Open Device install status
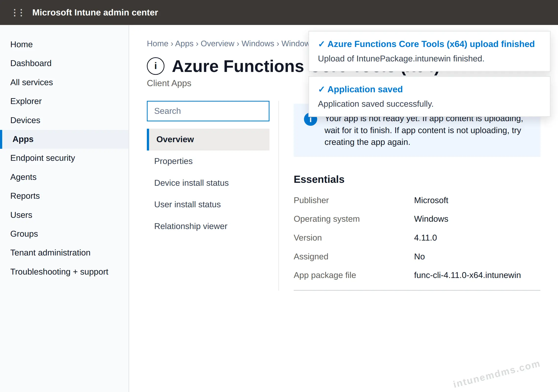Screen dimensions: 558x392 click(x=191, y=183)
